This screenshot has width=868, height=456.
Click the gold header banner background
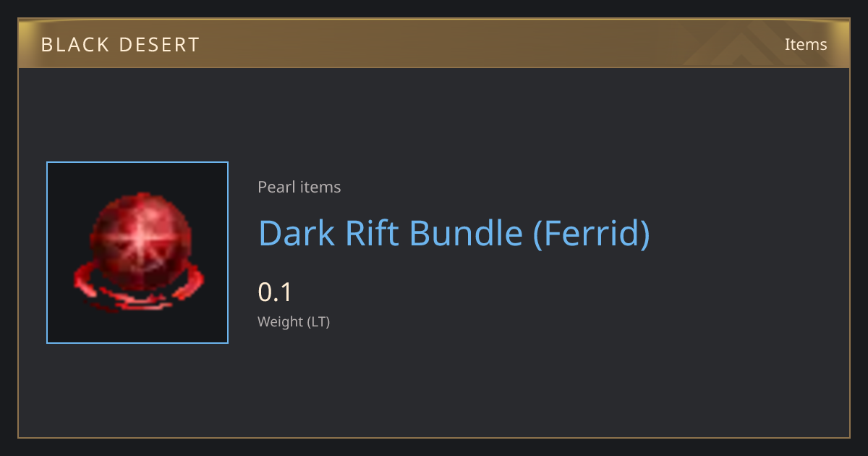tap(434, 43)
